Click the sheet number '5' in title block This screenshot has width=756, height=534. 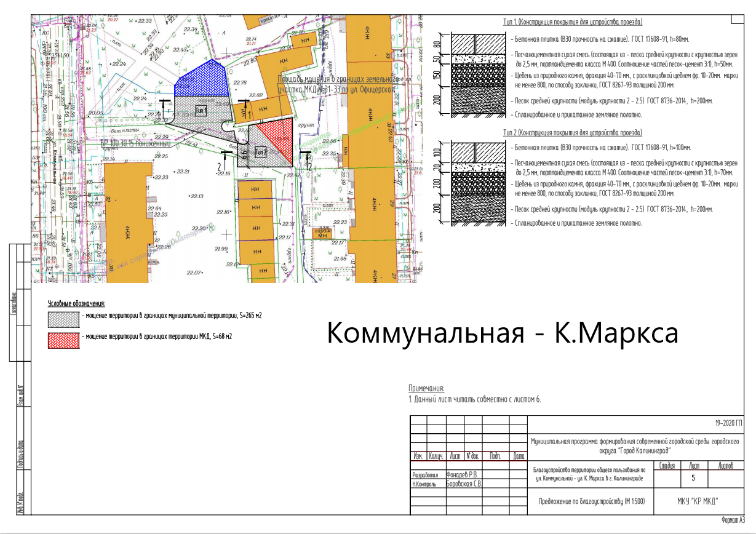694,477
